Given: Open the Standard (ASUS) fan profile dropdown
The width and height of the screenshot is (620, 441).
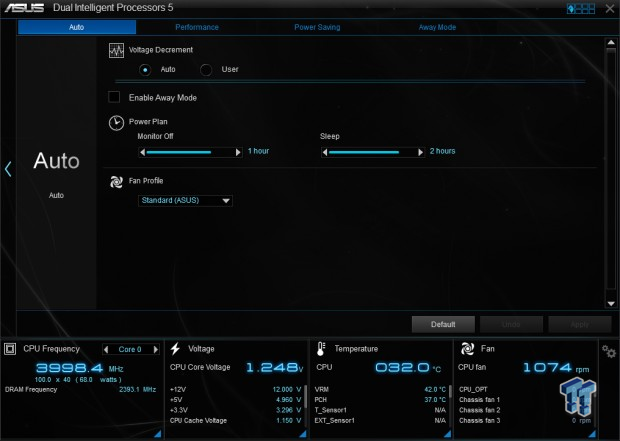Looking at the screenshot, I should [185, 201].
